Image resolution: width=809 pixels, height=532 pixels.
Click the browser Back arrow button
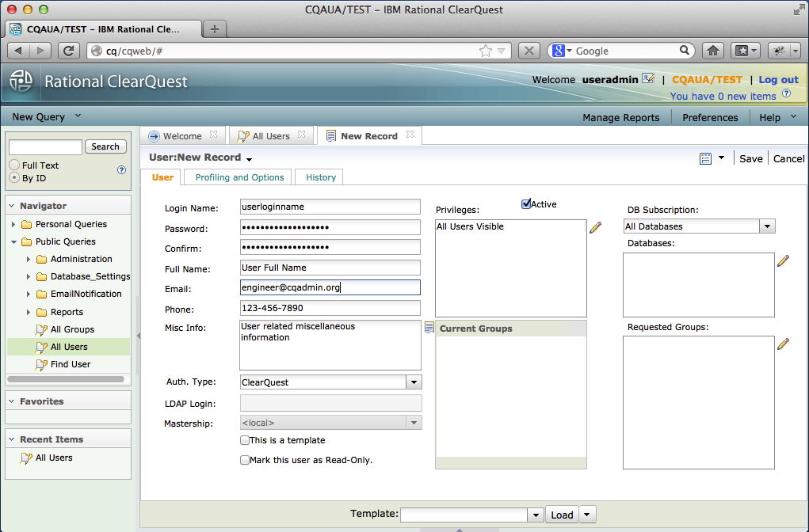pyautogui.click(x=18, y=51)
